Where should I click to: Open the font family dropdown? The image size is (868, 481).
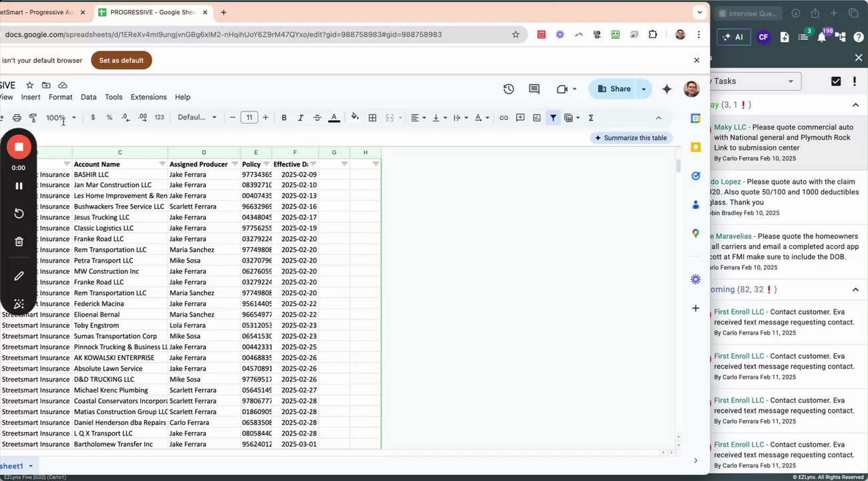pos(197,118)
